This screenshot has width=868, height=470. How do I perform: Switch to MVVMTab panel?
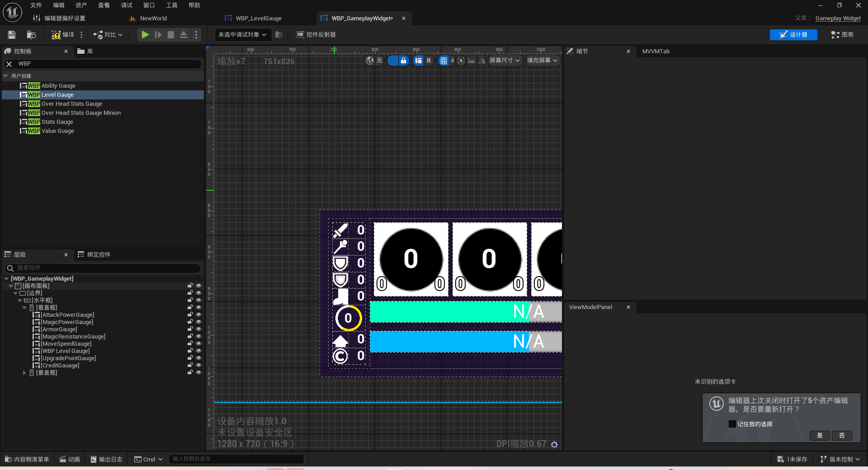tap(656, 52)
